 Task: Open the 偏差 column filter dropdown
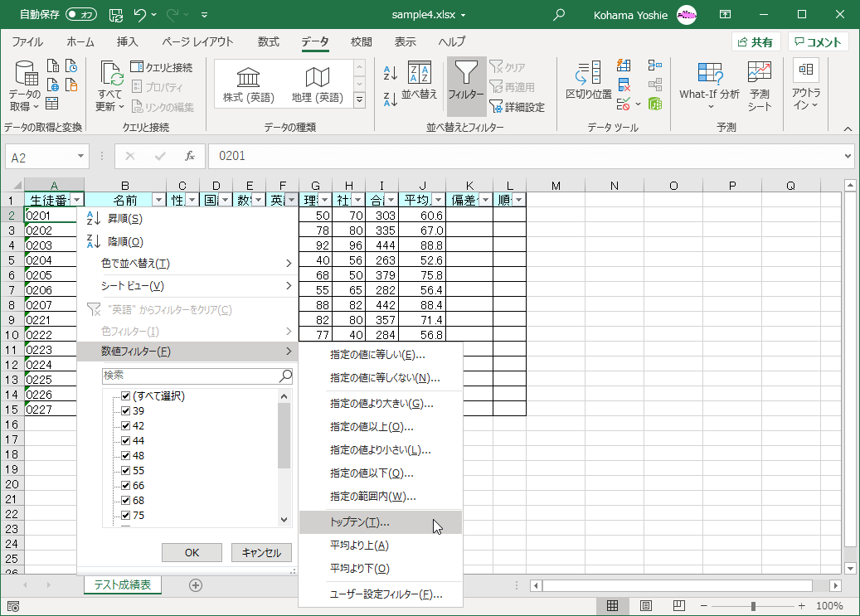(485, 200)
